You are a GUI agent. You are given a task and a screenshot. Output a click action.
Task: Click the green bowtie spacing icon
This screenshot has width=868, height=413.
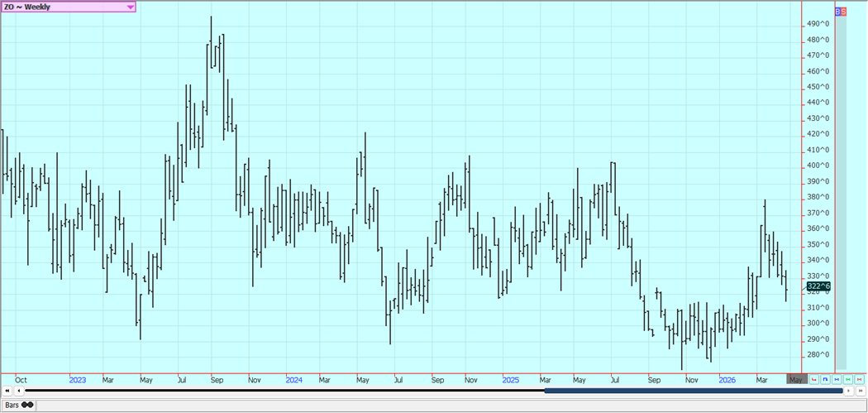pos(849,380)
